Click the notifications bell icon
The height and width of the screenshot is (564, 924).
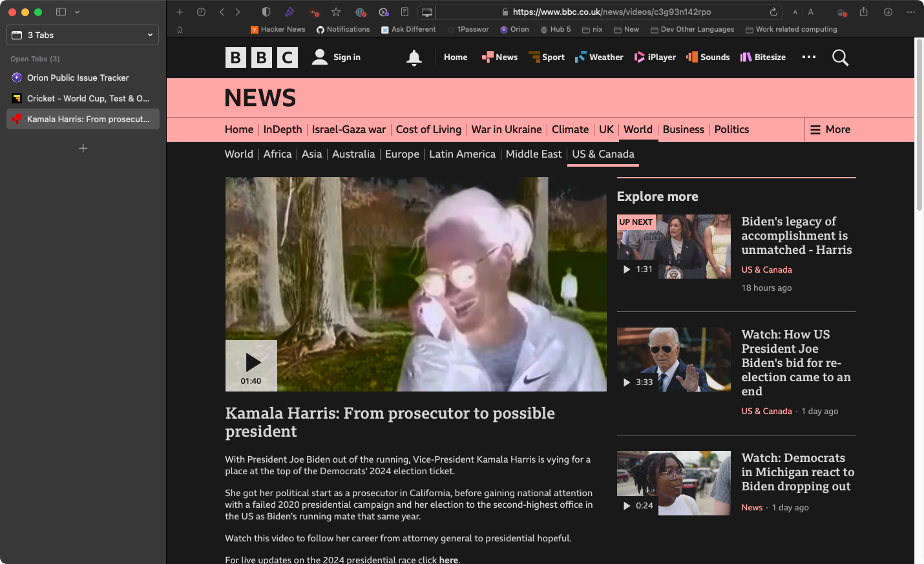[414, 57]
